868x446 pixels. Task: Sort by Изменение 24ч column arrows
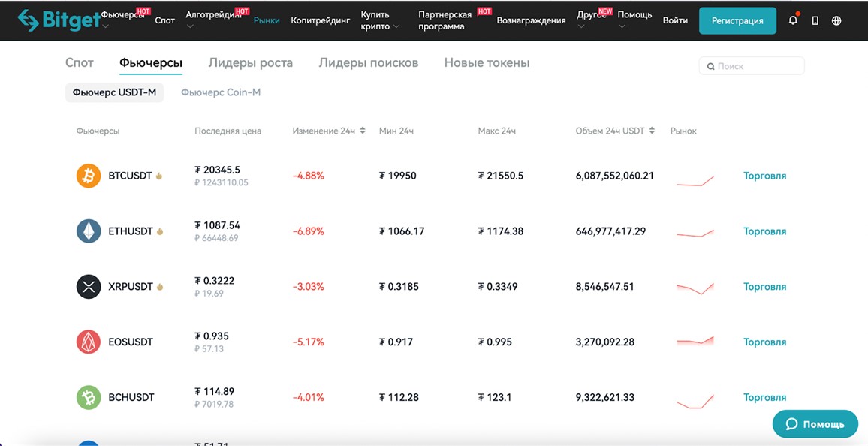363,131
